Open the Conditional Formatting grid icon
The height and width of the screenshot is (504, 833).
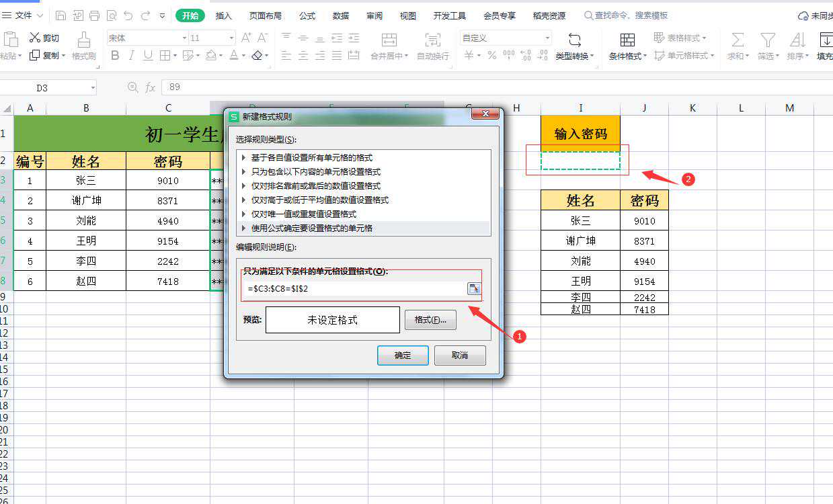point(627,40)
